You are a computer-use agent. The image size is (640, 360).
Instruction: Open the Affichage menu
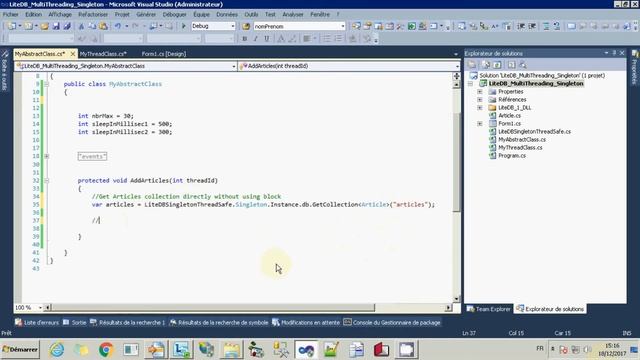pos(60,14)
